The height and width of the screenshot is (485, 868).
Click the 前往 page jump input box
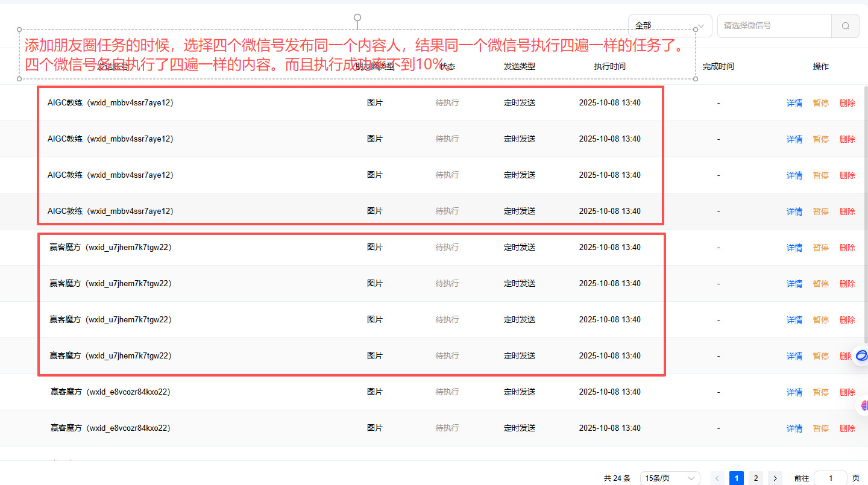831,478
